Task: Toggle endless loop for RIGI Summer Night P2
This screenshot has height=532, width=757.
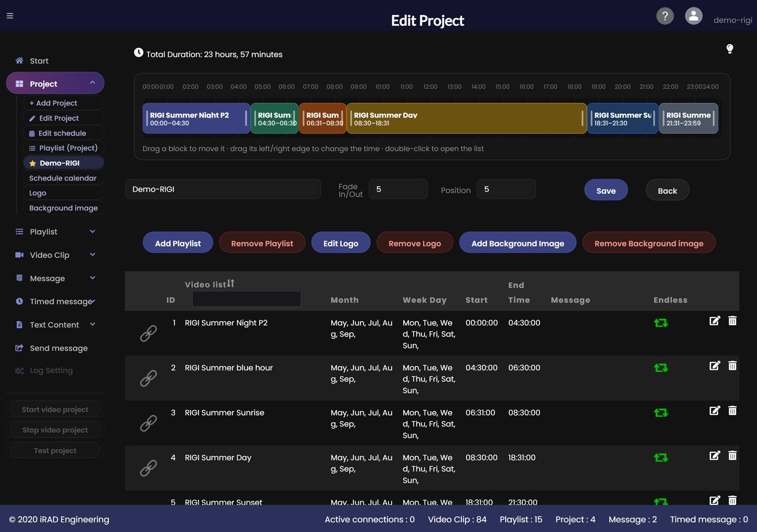Action: (x=660, y=323)
